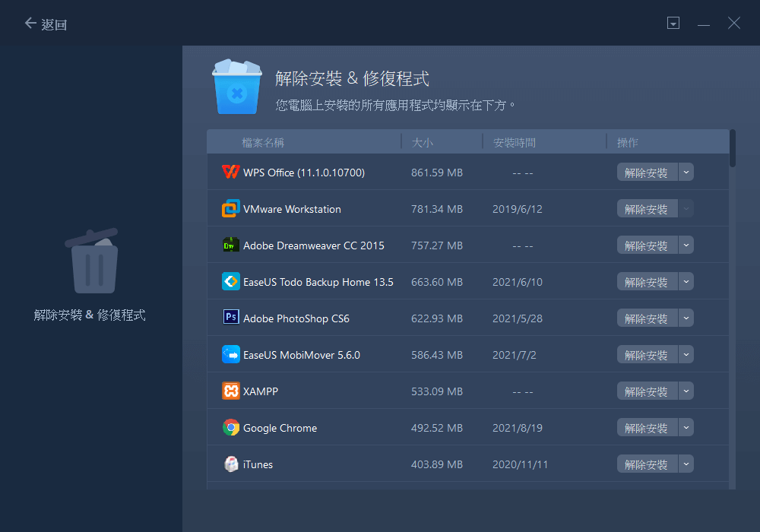Click the EaseUS Todo Backup icon
760x532 pixels.
pyautogui.click(x=230, y=282)
